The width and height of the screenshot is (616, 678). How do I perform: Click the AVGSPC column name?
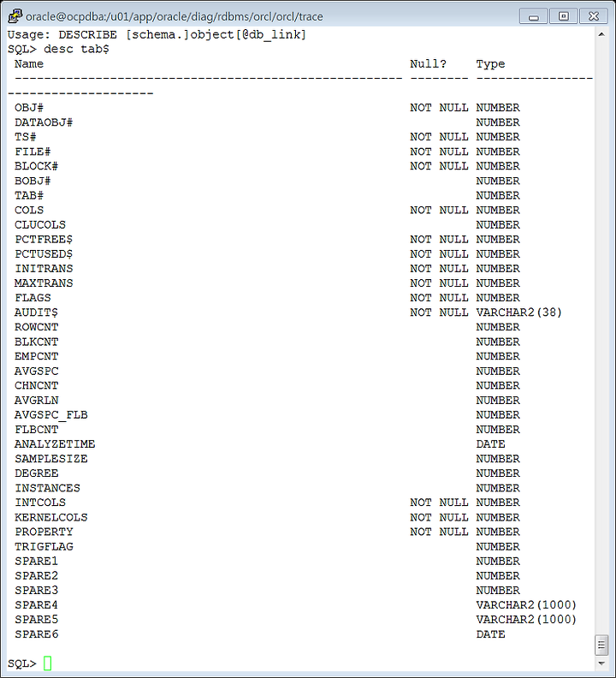pos(36,372)
